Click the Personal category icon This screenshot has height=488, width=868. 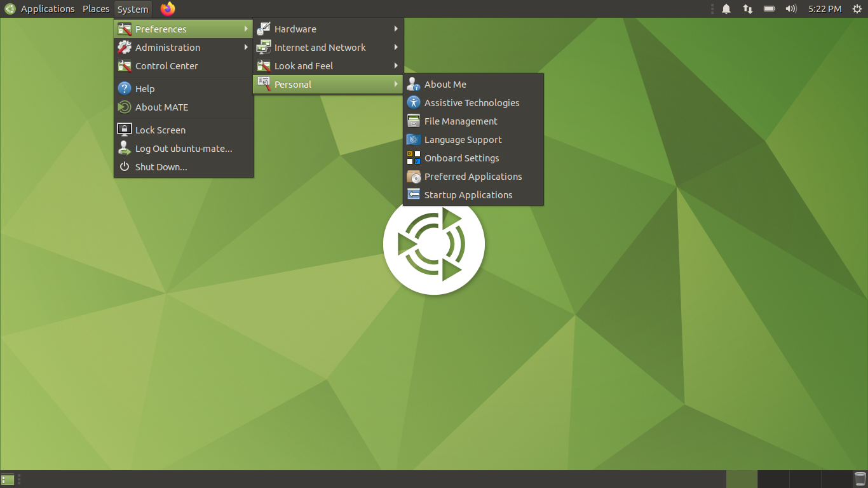[264, 85]
